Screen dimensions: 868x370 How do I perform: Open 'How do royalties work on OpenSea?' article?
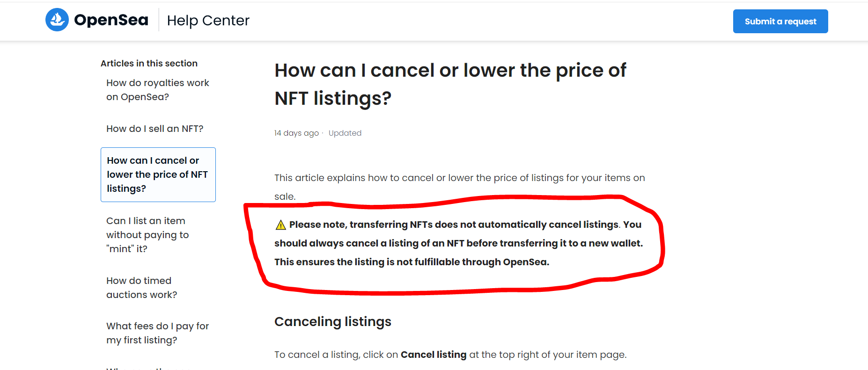pyautogui.click(x=158, y=90)
